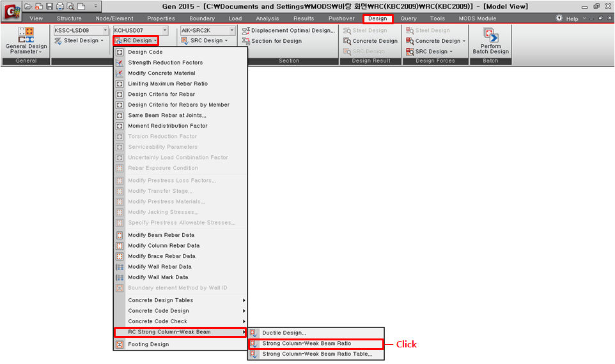Open the quick access toolbar customize arrow
615x364 pixels.
tap(96, 6)
